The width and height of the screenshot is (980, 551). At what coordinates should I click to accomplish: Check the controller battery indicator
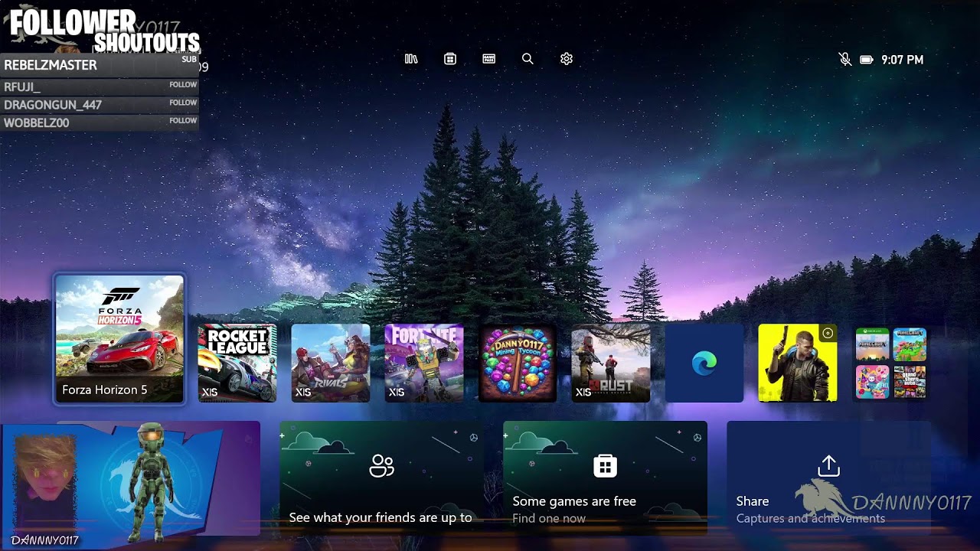tap(867, 60)
